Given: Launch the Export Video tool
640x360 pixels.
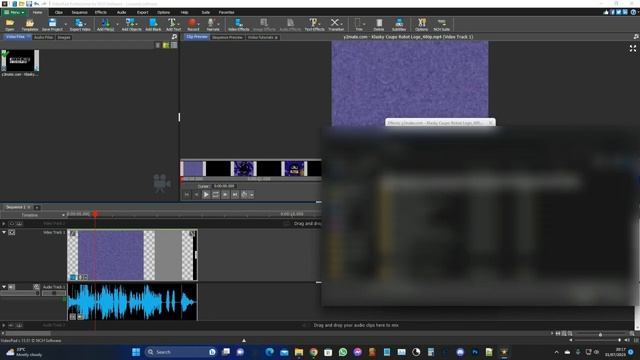Looking at the screenshot, I should point(80,24).
